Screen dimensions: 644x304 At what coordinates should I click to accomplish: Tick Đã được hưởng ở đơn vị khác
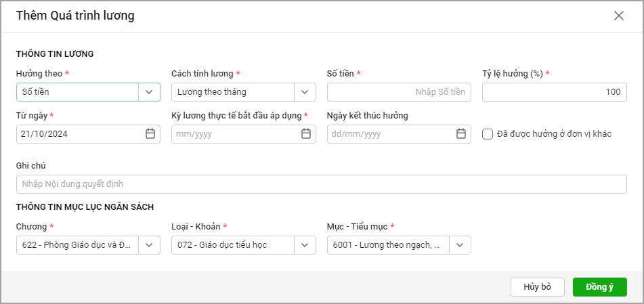pos(488,134)
